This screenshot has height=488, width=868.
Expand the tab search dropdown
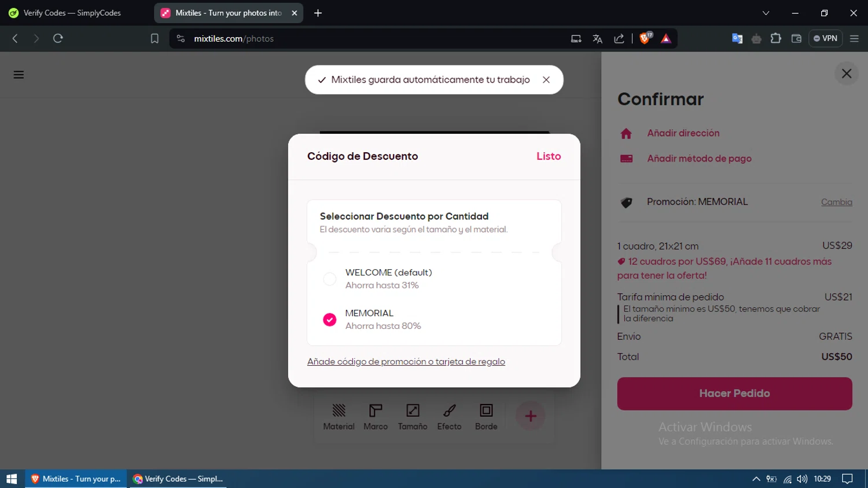point(766,13)
